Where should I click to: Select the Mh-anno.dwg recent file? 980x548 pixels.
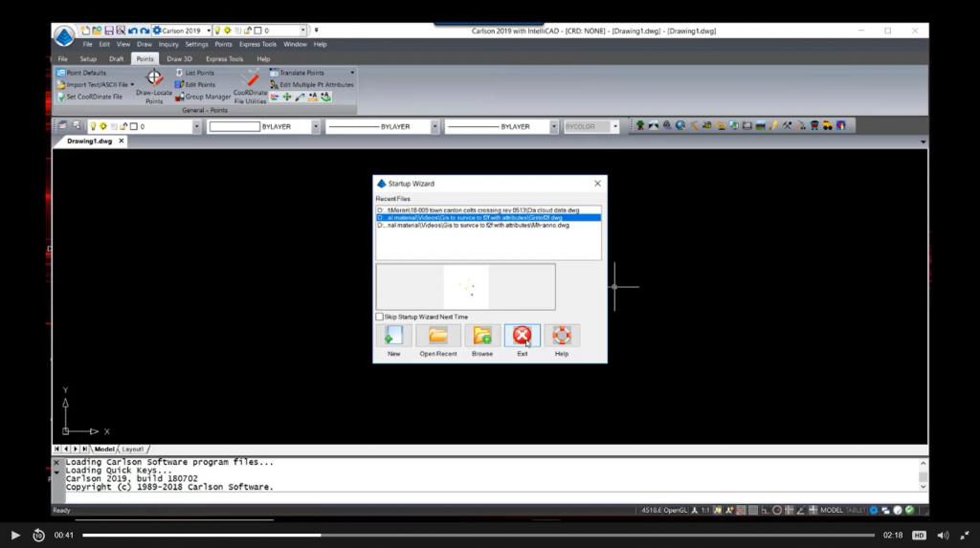tap(488, 225)
